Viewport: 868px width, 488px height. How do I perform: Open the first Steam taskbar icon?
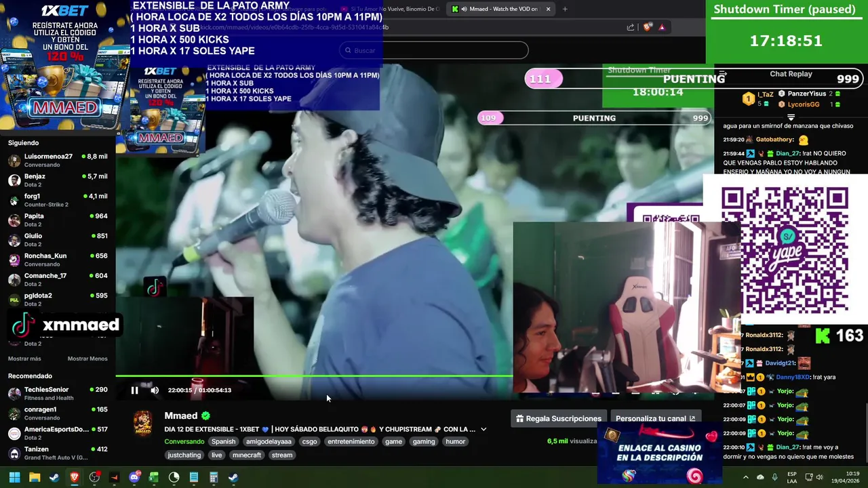(54, 477)
